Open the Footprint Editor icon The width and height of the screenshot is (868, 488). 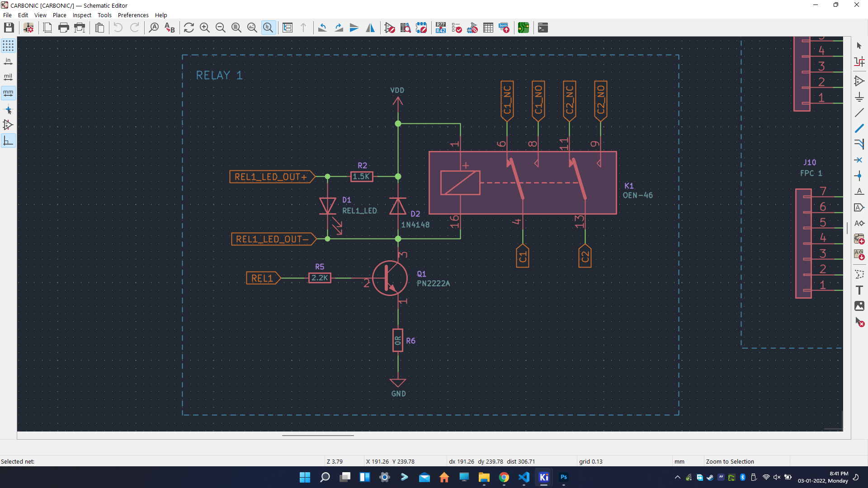point(421,28)
